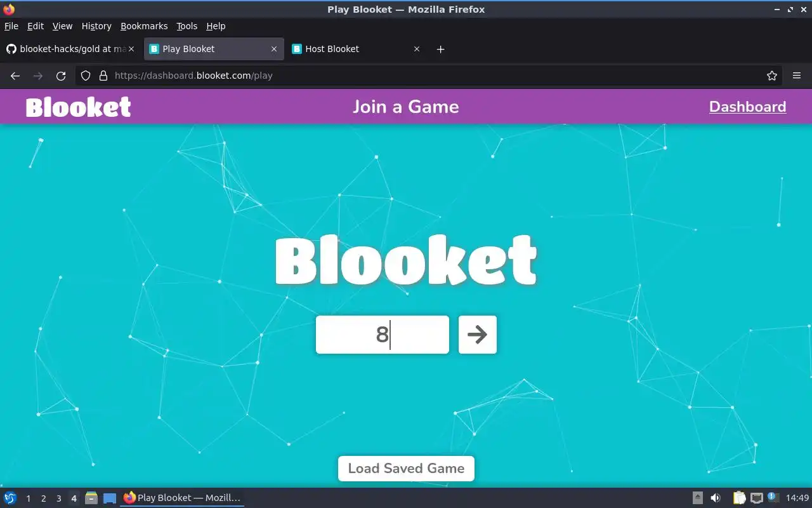This screenshot has height=508, width=812.
Task: Click the volume speaker tray icon
Action: pyautogui.click(x=716, y=498)
